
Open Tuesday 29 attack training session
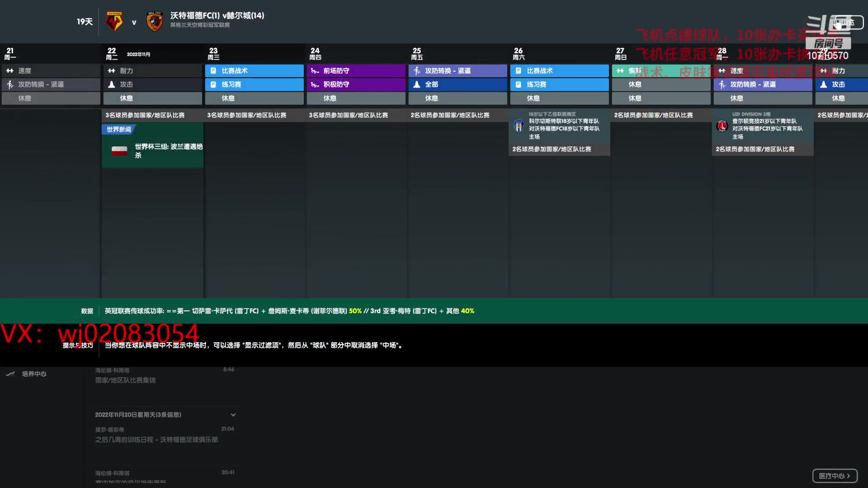coord(842,84)
